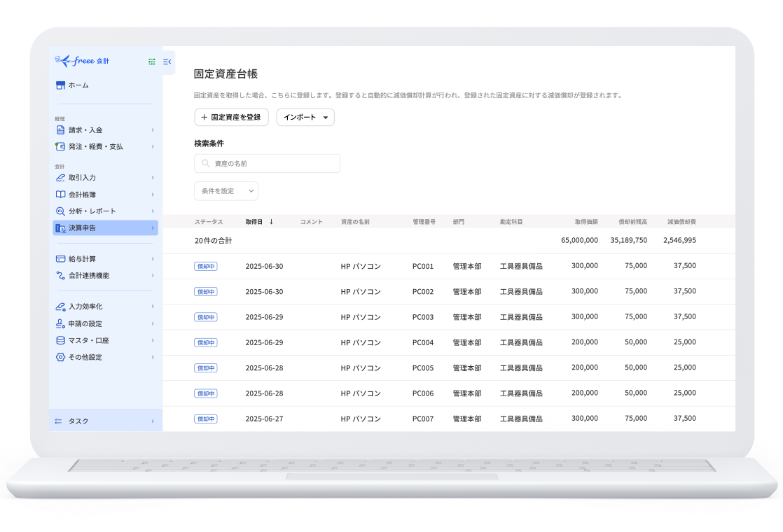
Task: Click PC006 in the table
Action: (423, 393)
